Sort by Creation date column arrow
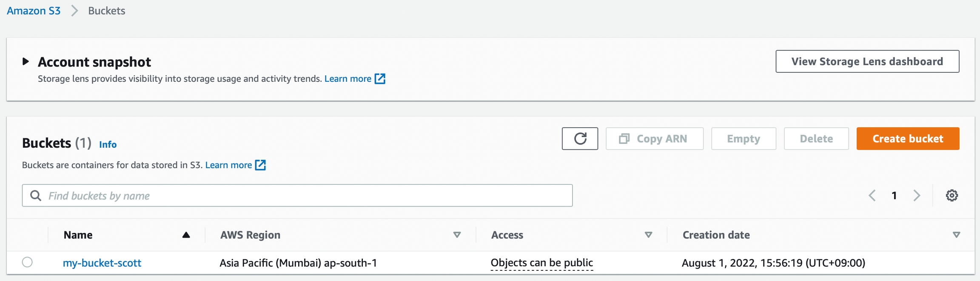 (x=956, y=235)
